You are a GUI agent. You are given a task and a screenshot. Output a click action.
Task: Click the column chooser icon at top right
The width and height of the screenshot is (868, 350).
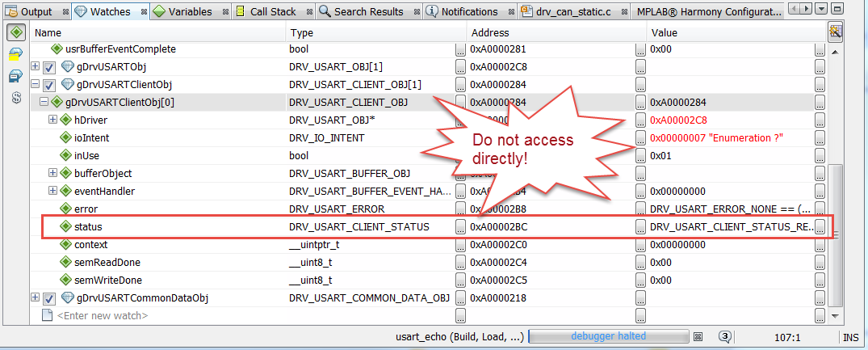tap(836, 32)
